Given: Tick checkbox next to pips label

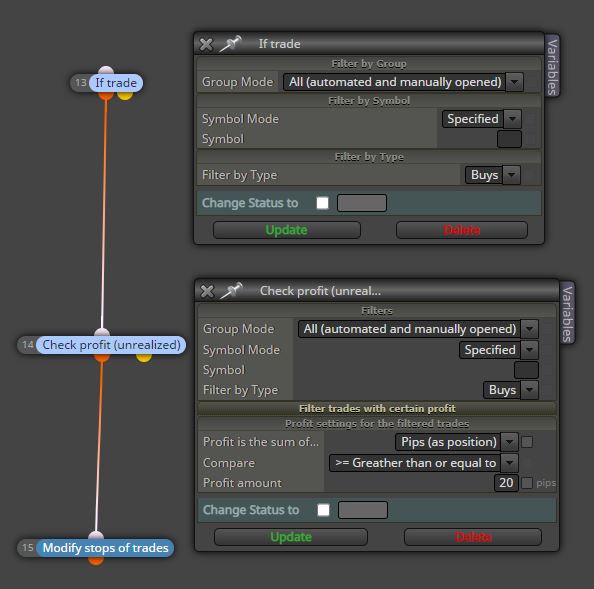Looking at the screenshot, I should [527, 483].
